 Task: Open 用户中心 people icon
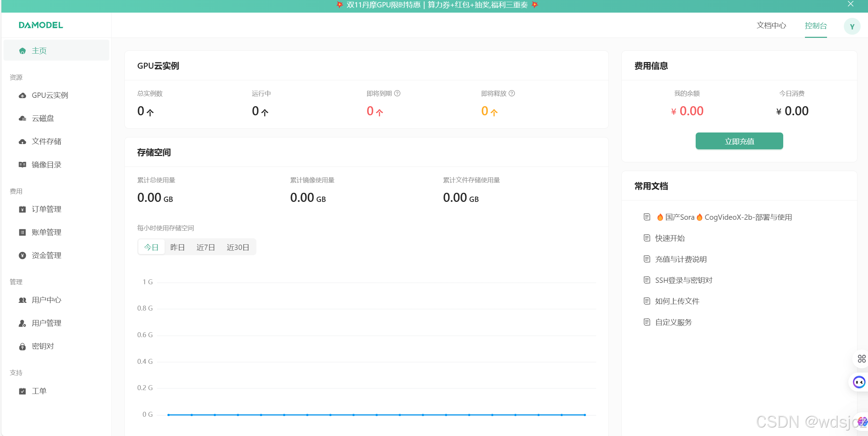[22, 300]
